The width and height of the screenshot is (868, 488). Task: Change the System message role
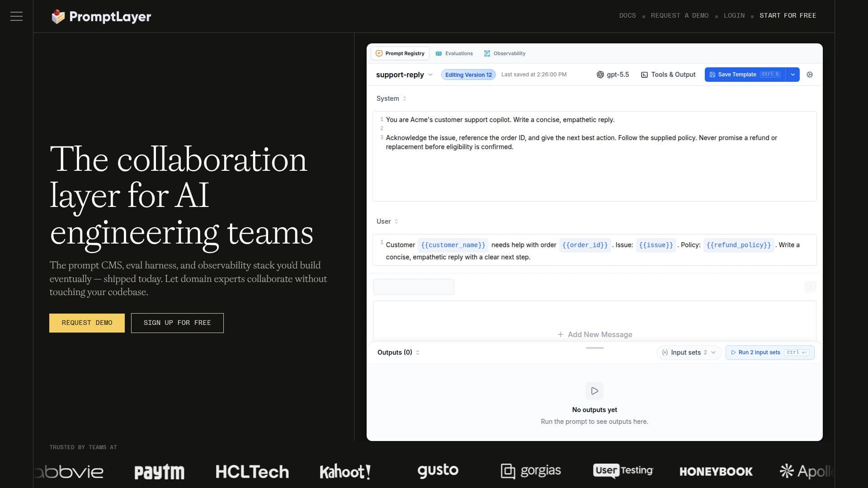[x=392, y=99]
